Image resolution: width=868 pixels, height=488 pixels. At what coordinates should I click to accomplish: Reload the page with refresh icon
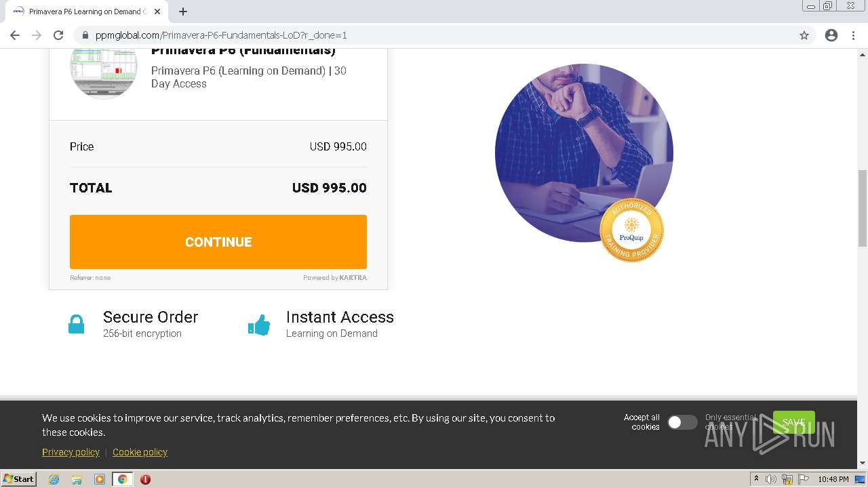click(x=58, y=35)
